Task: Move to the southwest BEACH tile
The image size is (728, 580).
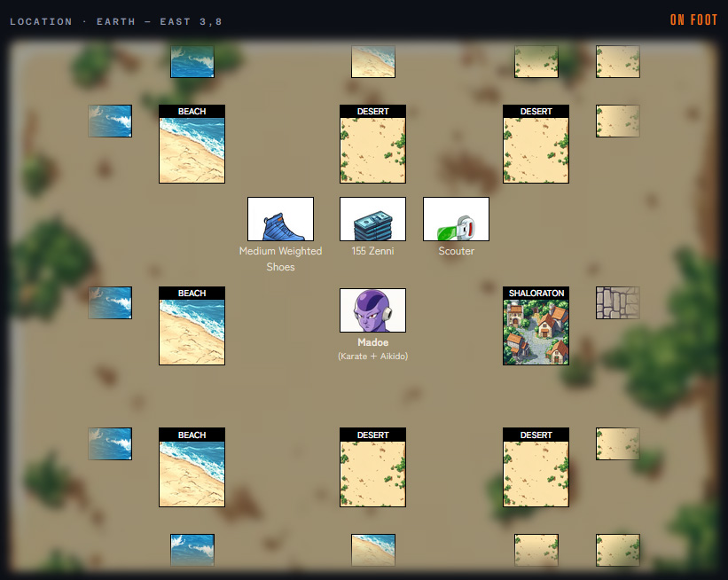Action: pos(192,467)
